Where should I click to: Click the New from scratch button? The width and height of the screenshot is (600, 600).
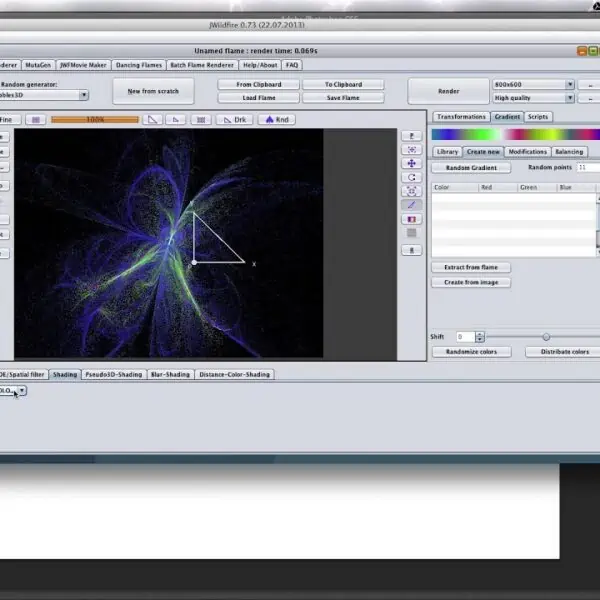[x=153, y=91]
